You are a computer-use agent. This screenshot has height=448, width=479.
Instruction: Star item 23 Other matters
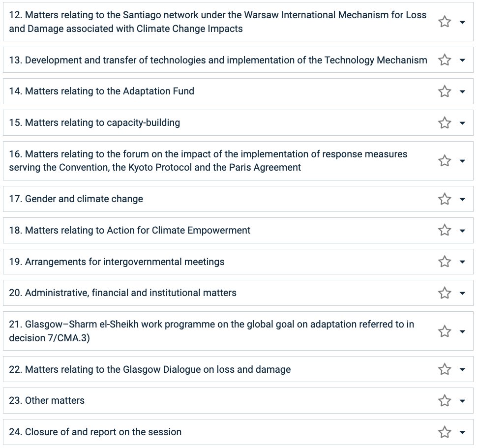point(445,401)
